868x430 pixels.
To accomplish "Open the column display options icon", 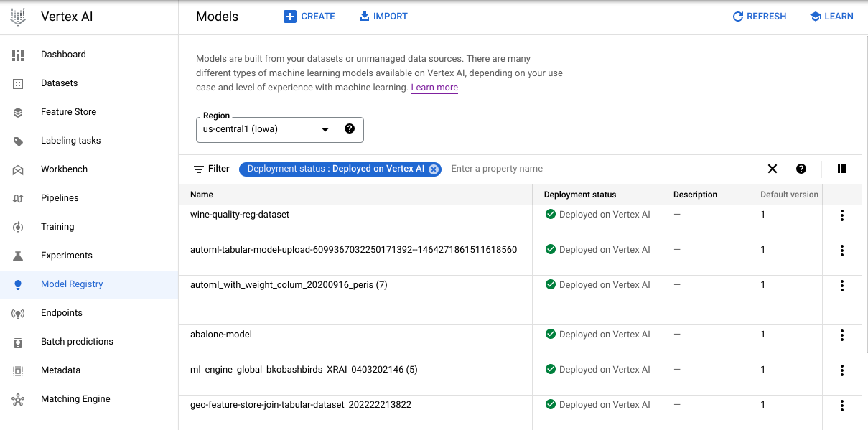I will [x=842, y=169].
